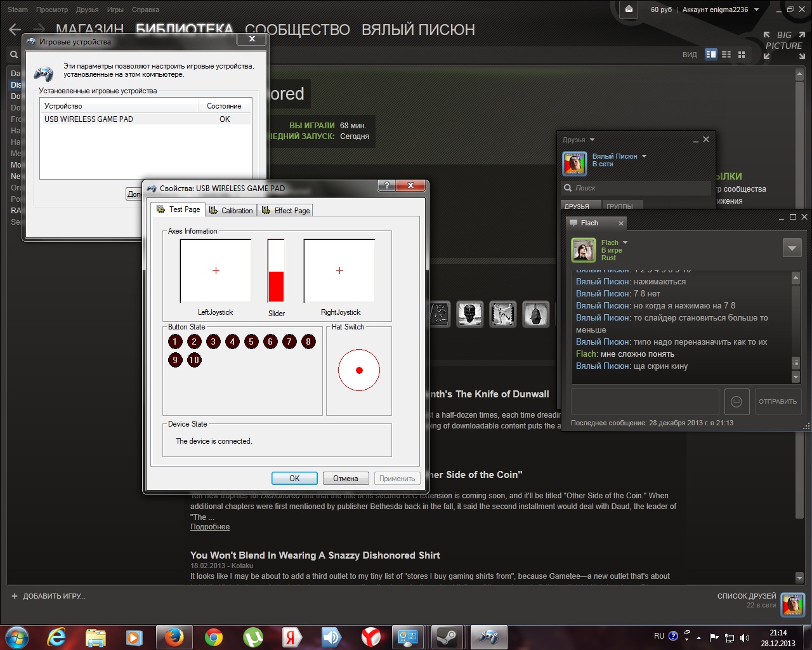
Task: Open СООБЩЕСТВО section in Steam
Action: (x=297, y=29)
